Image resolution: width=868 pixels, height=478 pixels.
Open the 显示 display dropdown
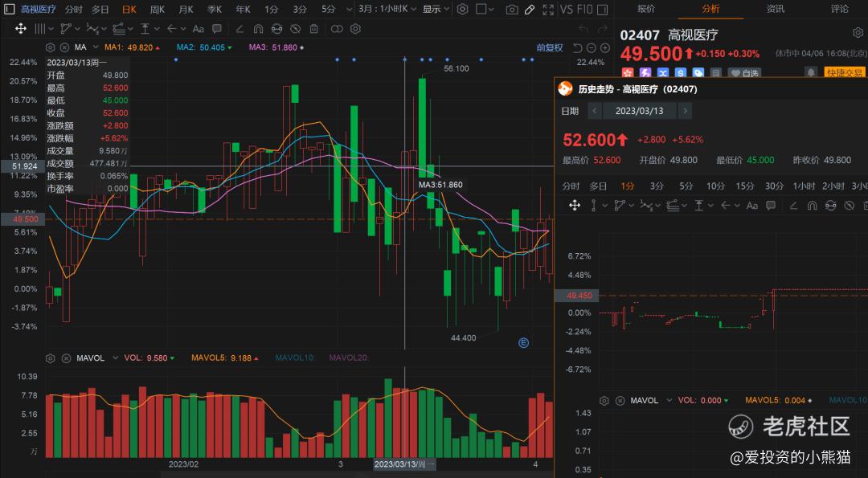click(x=435, y=10)
